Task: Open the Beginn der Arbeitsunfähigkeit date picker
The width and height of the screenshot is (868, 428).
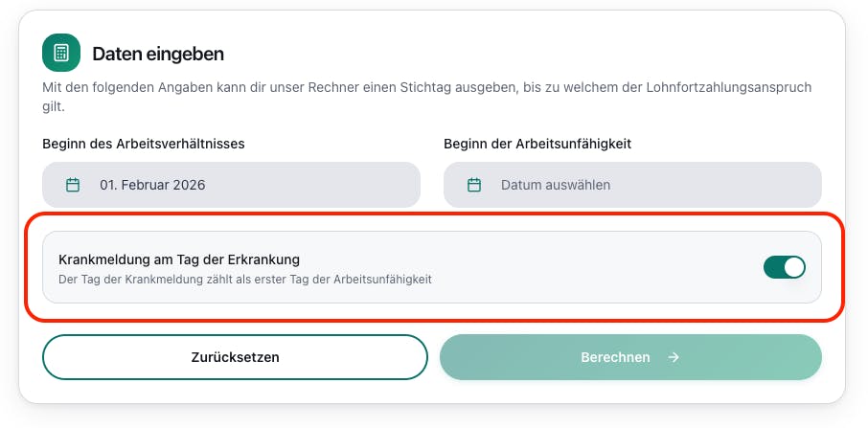Action: click(x=632, y=185)
